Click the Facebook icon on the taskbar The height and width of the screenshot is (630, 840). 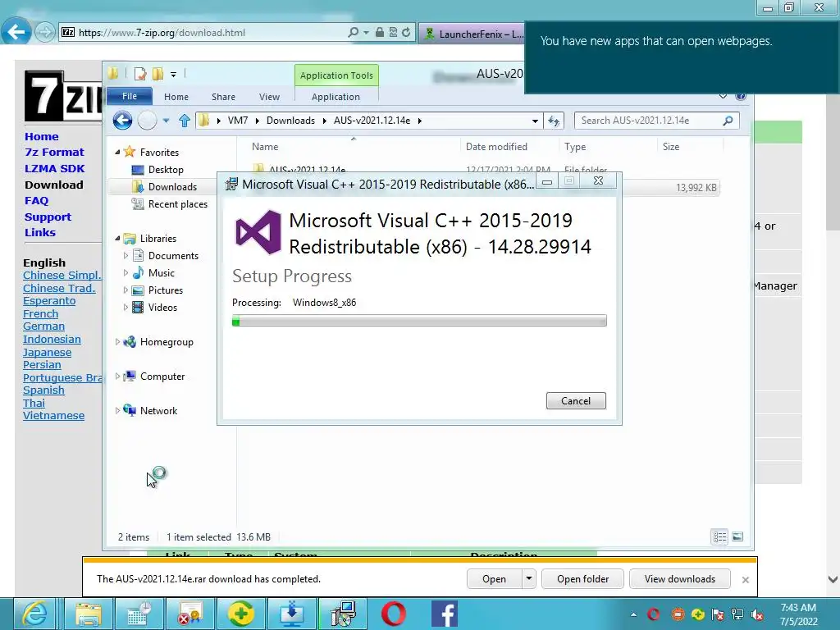point(445,614)
